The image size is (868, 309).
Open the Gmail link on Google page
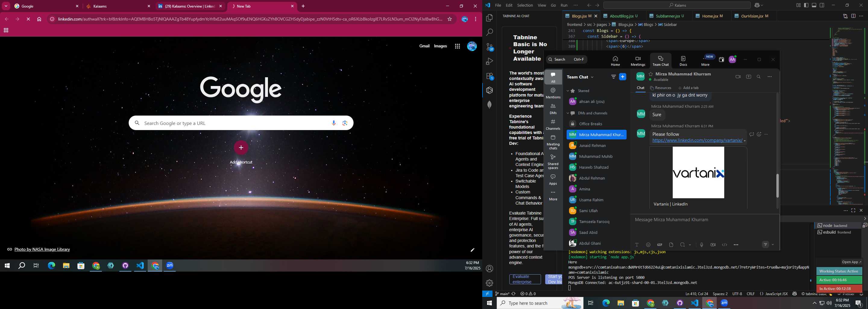(x=424, y=46)
